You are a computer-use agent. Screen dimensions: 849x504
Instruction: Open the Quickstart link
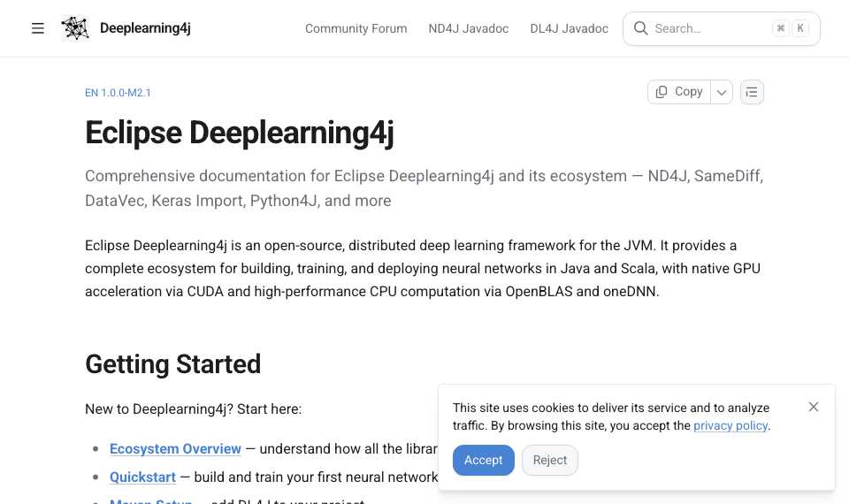coord(143,477)
